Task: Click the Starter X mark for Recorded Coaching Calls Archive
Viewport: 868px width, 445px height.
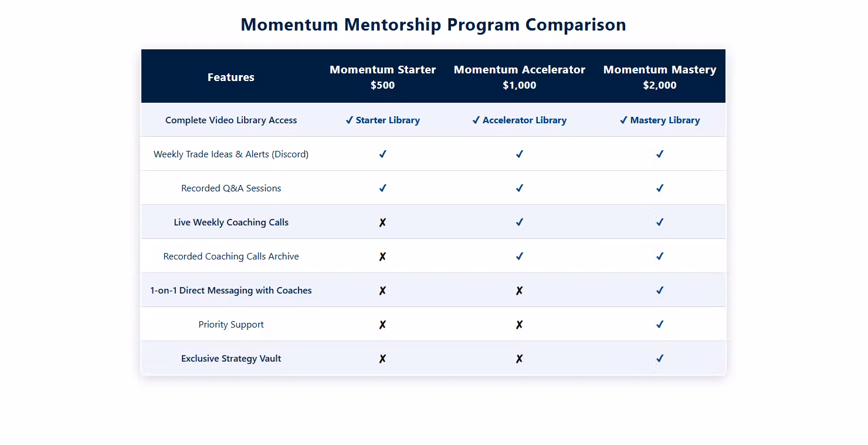Action: (x=382, y=257)
